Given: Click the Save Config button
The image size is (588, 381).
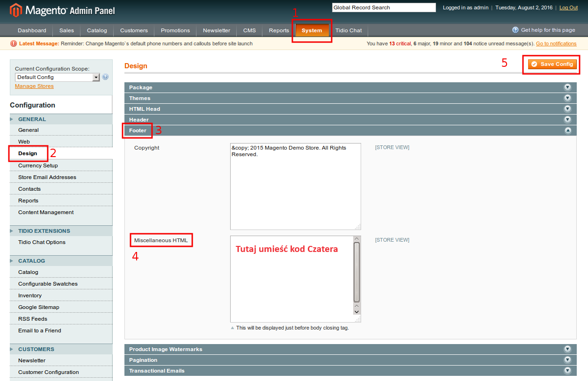Looking at the screenshot, I should click(552, 64).
